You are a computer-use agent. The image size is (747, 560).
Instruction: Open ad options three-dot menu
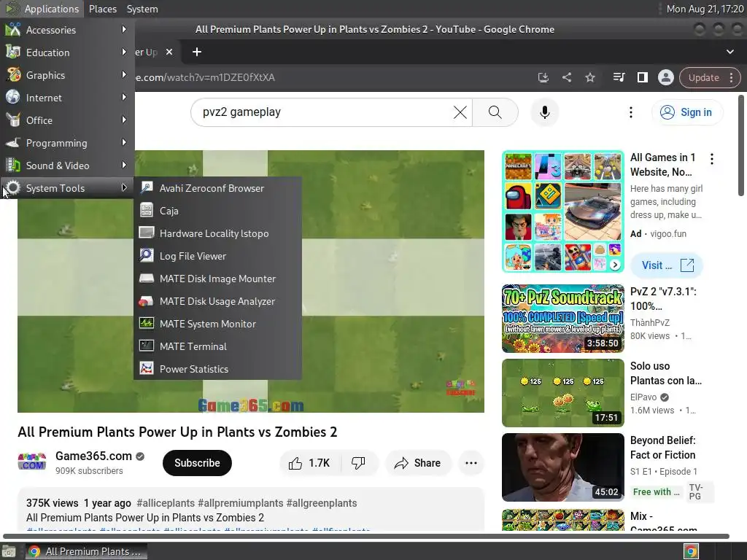712,159
